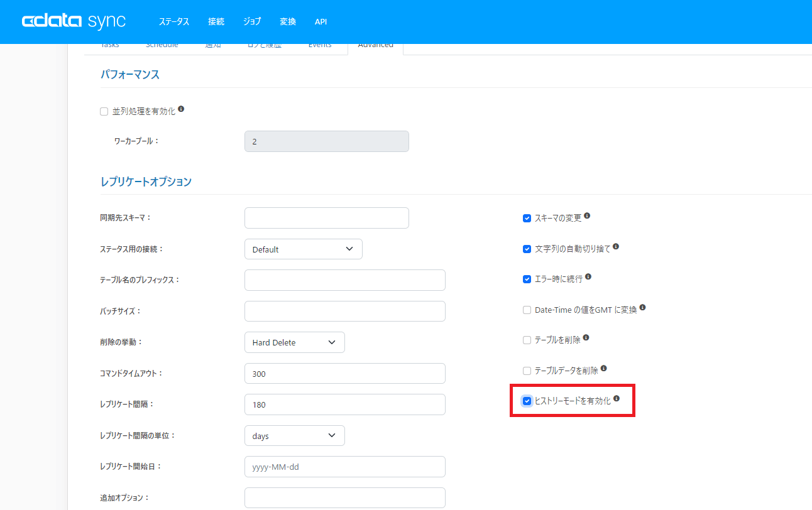Click レプリケート間隔 field with 180

pos(345,404)
